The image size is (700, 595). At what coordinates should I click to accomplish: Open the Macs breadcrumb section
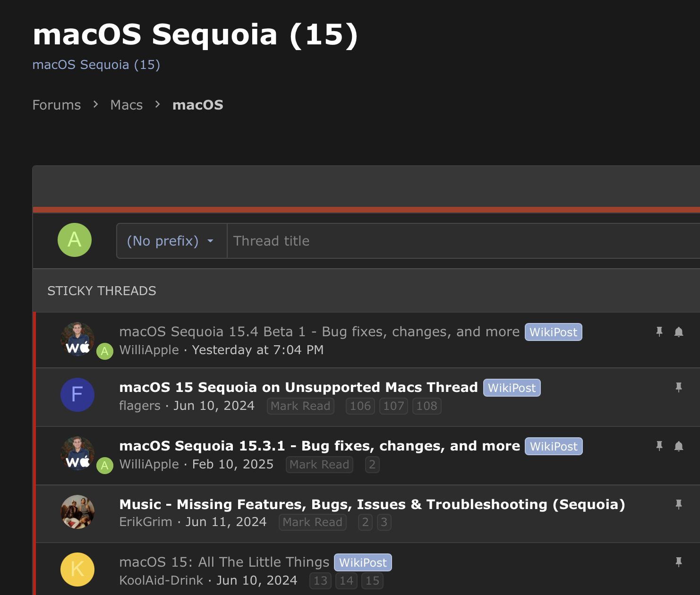(x=126, y=105)
